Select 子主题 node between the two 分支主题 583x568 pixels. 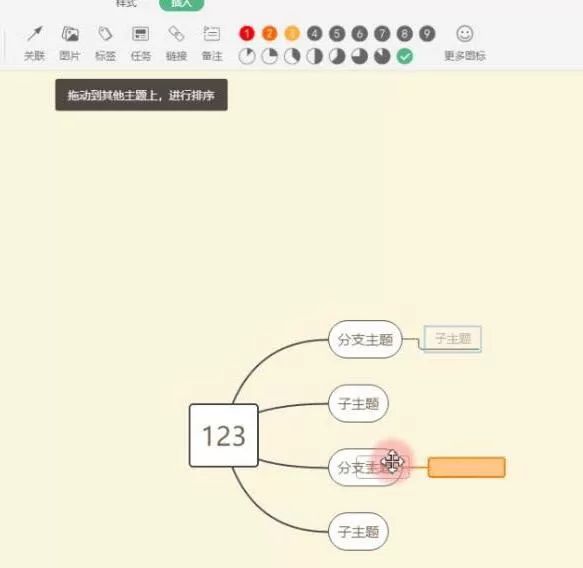358,403
